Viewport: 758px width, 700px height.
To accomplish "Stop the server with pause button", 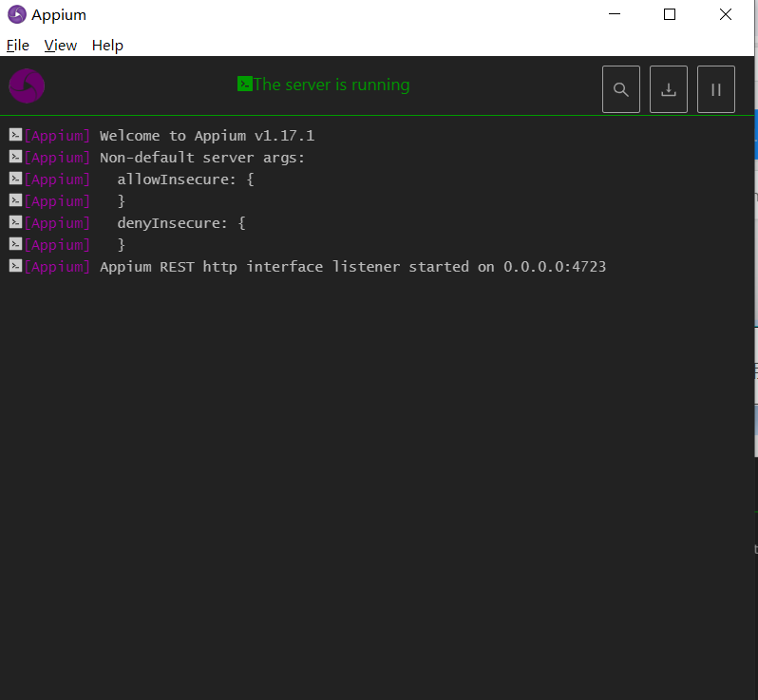I will click(x=715, y=89).
